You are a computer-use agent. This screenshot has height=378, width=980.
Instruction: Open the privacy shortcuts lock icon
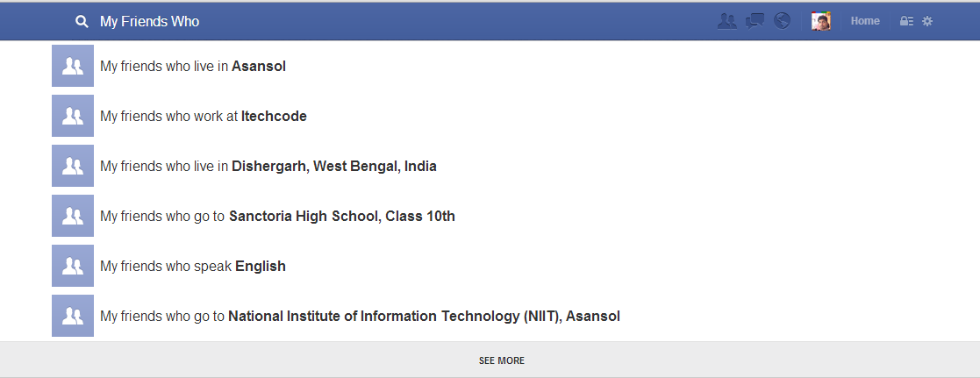click(906, 21)
